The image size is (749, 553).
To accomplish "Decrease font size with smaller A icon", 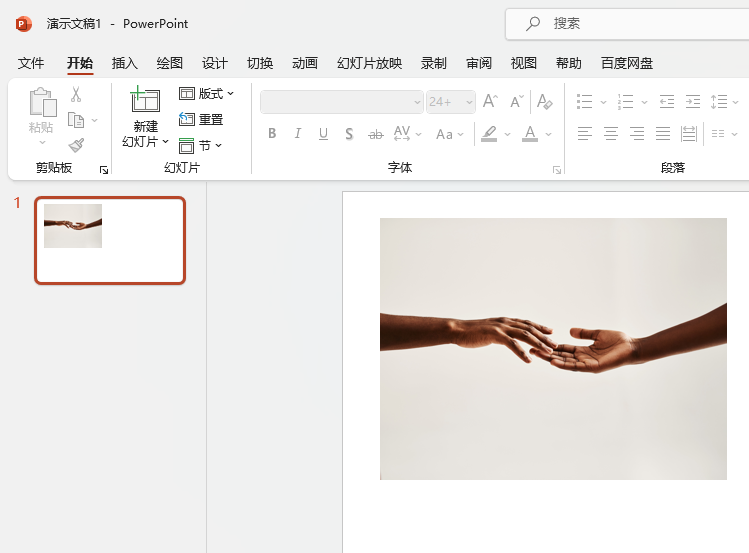I will tap(516, 102).
